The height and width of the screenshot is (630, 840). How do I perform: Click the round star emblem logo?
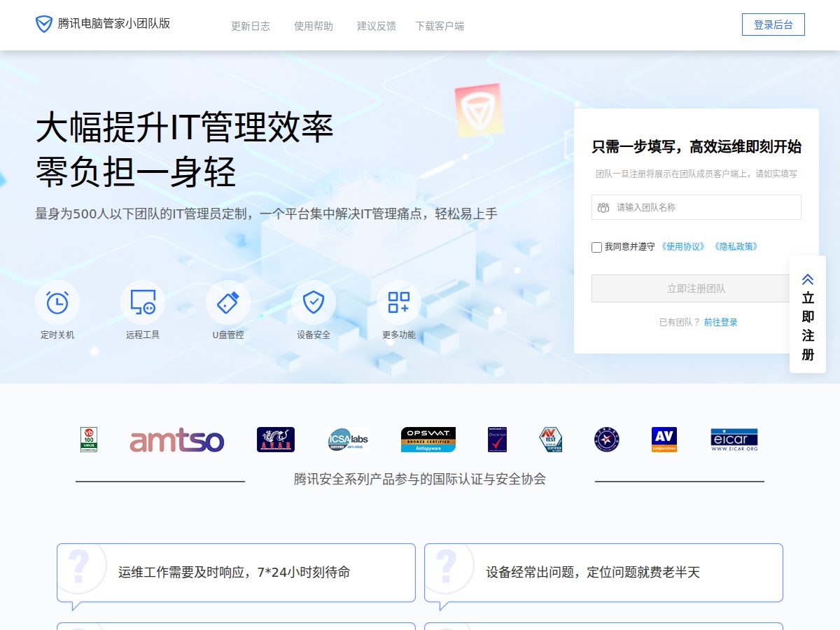607,440
